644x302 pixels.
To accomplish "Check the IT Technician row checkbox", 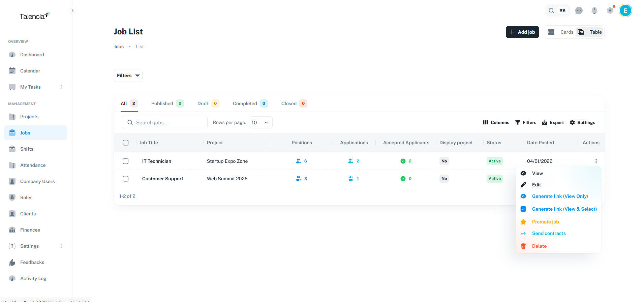I will pos(126,161).
